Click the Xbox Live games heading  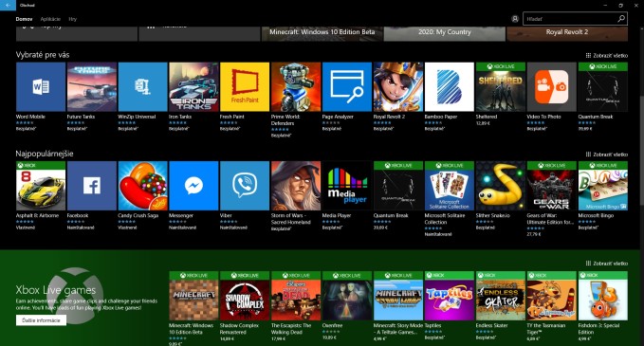[56, 290]
